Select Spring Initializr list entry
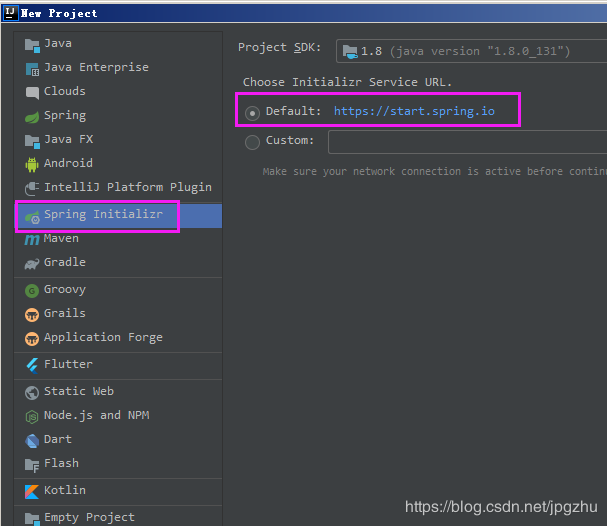607x526 pixels. (x=118, y=215)
